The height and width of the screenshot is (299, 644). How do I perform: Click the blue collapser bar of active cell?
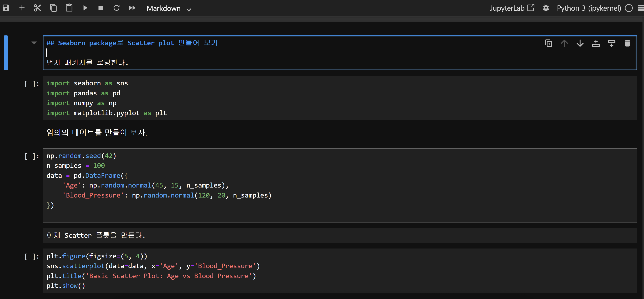(6, 53)
